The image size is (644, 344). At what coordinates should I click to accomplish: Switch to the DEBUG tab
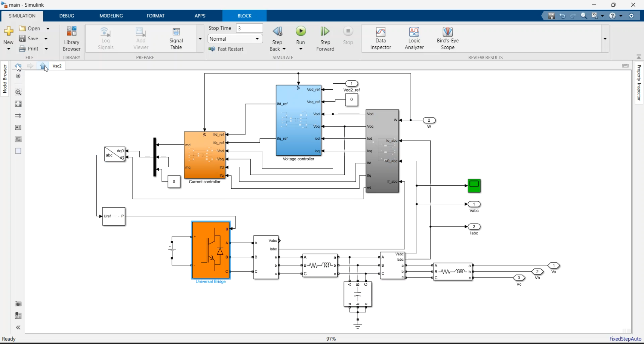(x=67, y=16)
